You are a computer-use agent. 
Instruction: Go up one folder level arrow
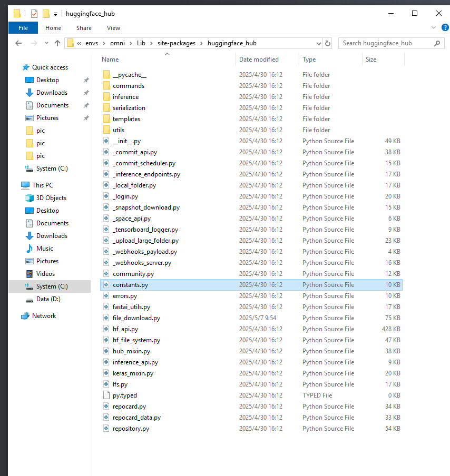[57, 43]
